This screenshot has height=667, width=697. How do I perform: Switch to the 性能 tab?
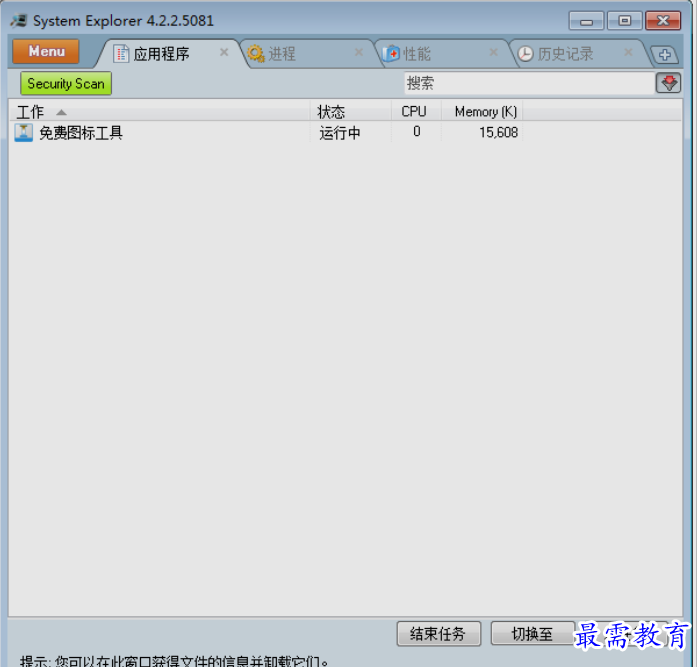click(417, 54)
